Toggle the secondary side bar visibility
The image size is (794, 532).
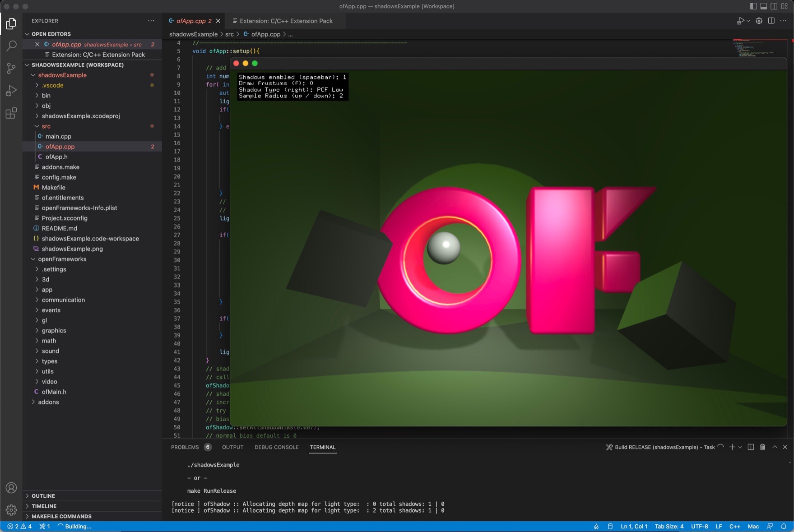coord(774,6)
